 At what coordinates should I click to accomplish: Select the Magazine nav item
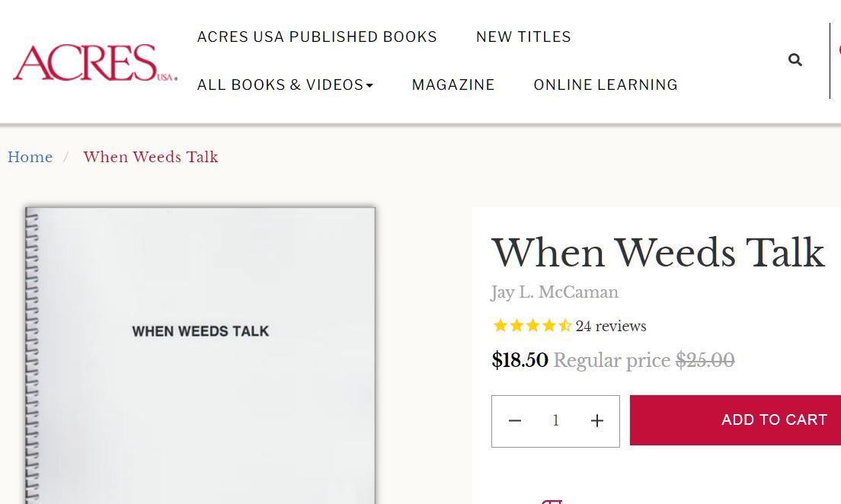(x=453, y=85)
